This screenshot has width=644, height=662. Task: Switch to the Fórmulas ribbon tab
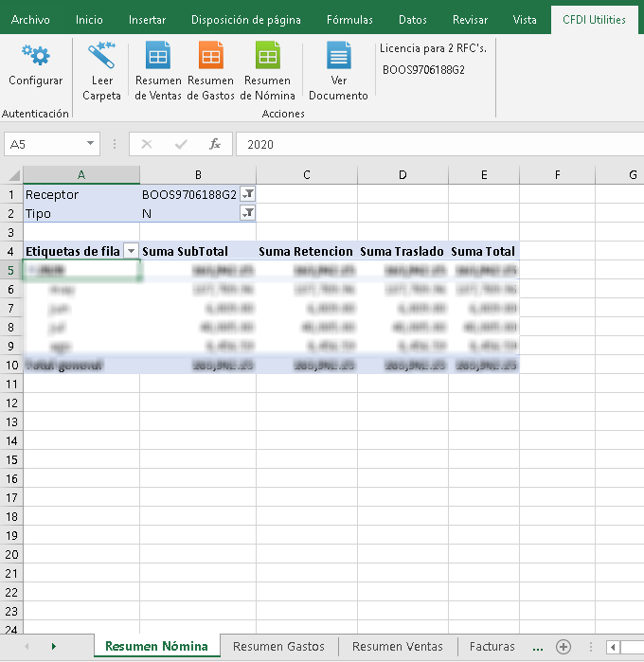349,20
